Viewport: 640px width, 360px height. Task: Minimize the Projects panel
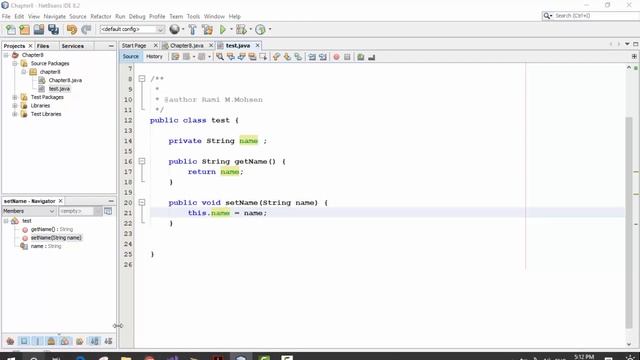coord(111,46)
